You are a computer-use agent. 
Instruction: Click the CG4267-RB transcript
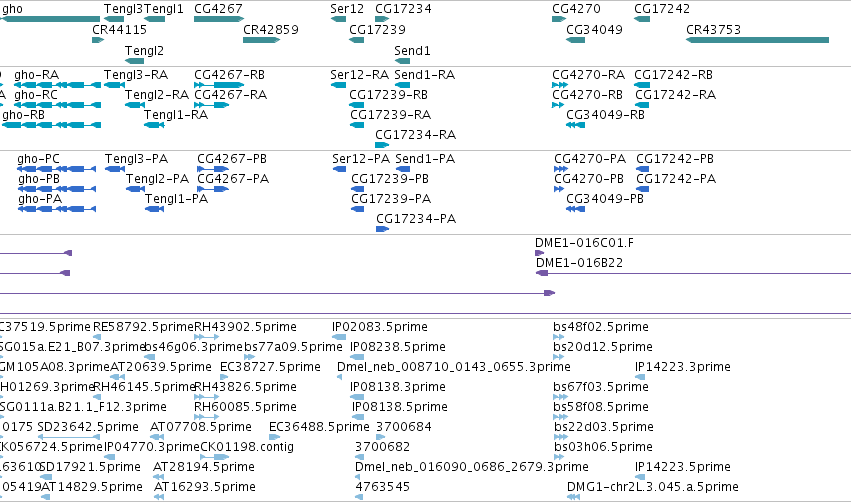(x=219, y=85)
